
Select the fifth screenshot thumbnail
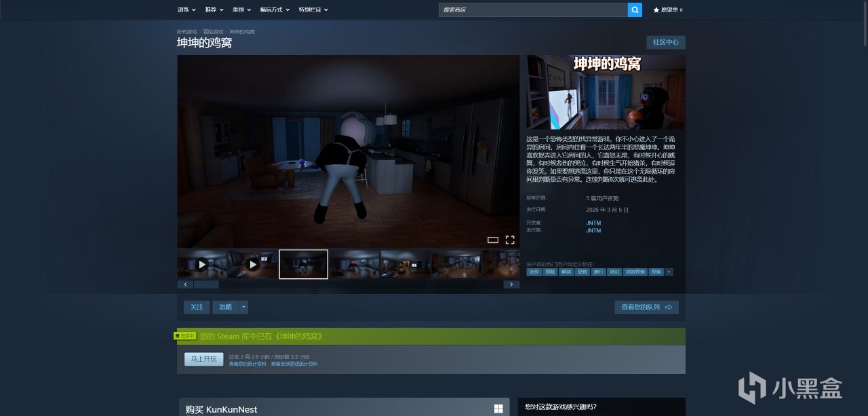405,264
